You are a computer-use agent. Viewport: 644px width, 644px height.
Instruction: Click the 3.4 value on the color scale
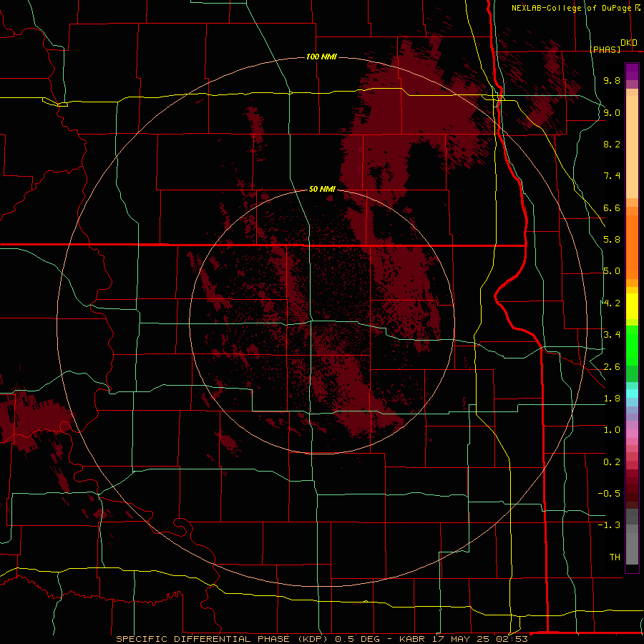[x=612, y=335]
